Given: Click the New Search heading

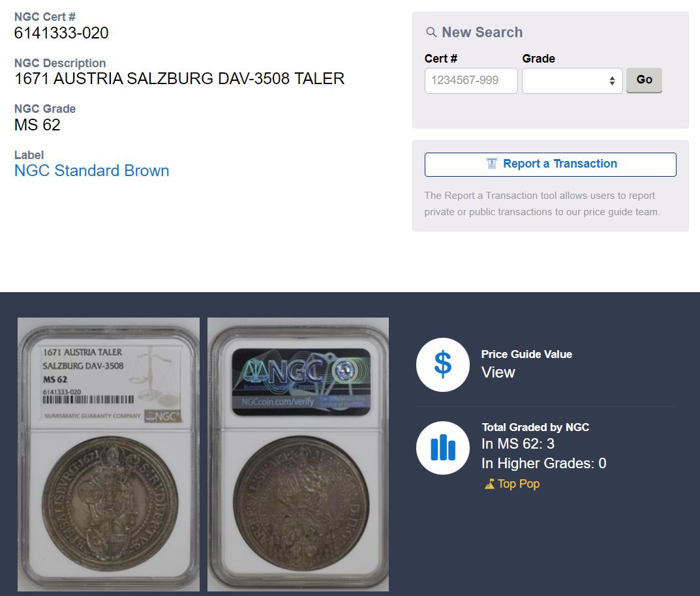Looking at the screenshot, I should coord(481,32).
